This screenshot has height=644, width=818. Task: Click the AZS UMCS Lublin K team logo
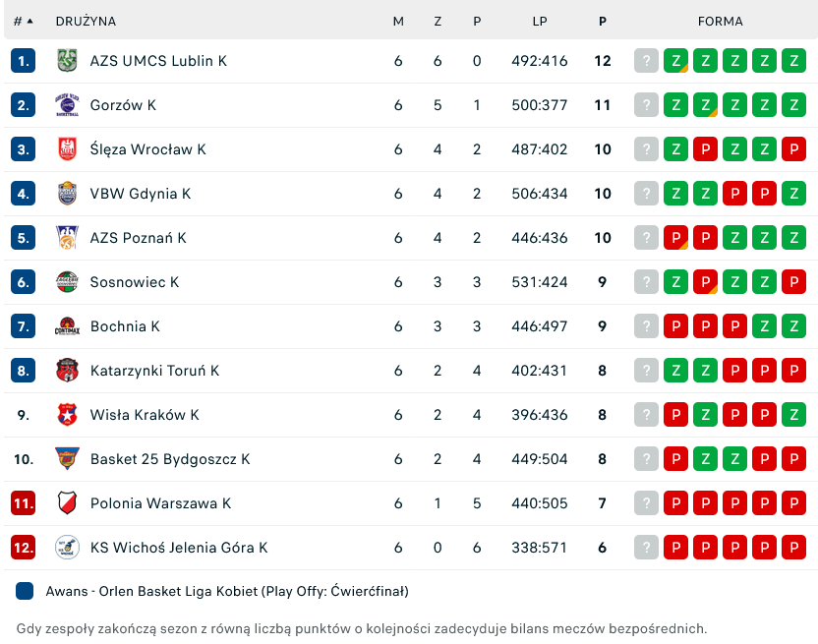[67, 61]
